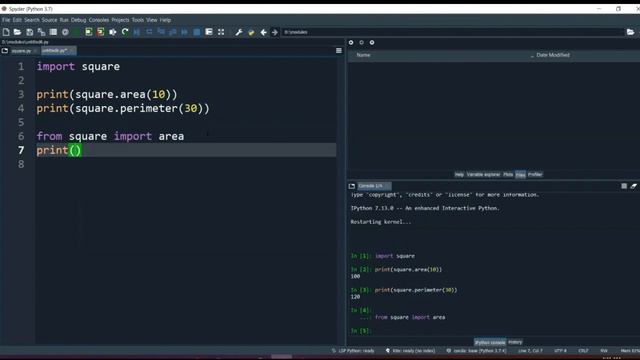Open the Plots pane tab
Screen dimensions: 640x360
tap(508, 175)
